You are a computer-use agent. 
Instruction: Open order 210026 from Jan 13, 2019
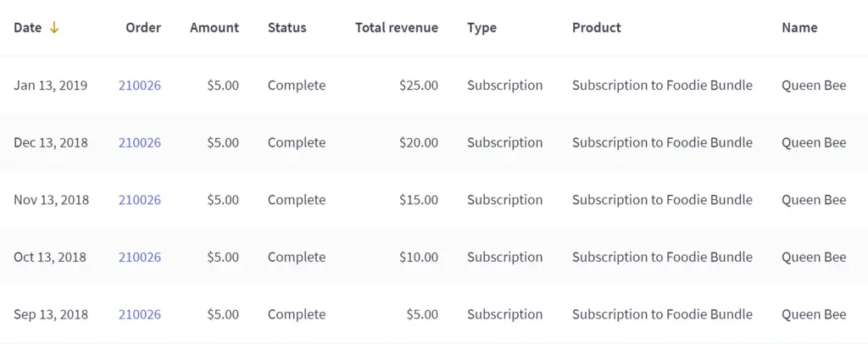click(x=140, y=86)
